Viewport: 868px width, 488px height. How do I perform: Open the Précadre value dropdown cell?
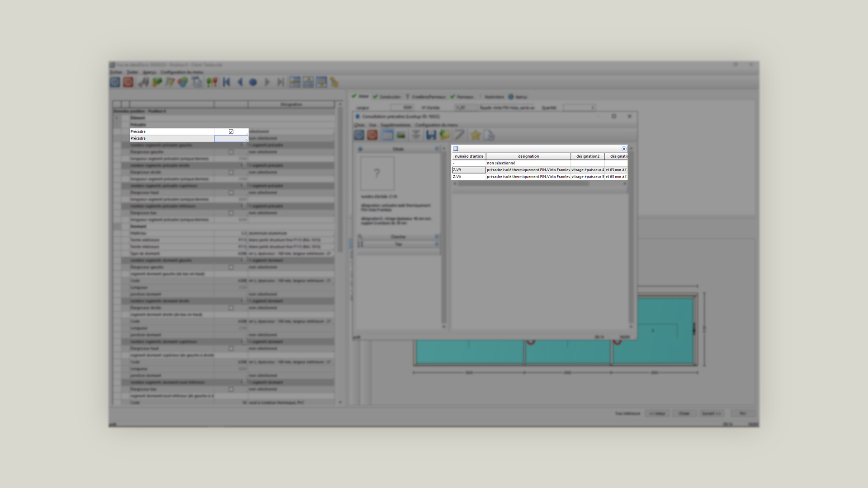pyautogui.click(x=231, y=138)
